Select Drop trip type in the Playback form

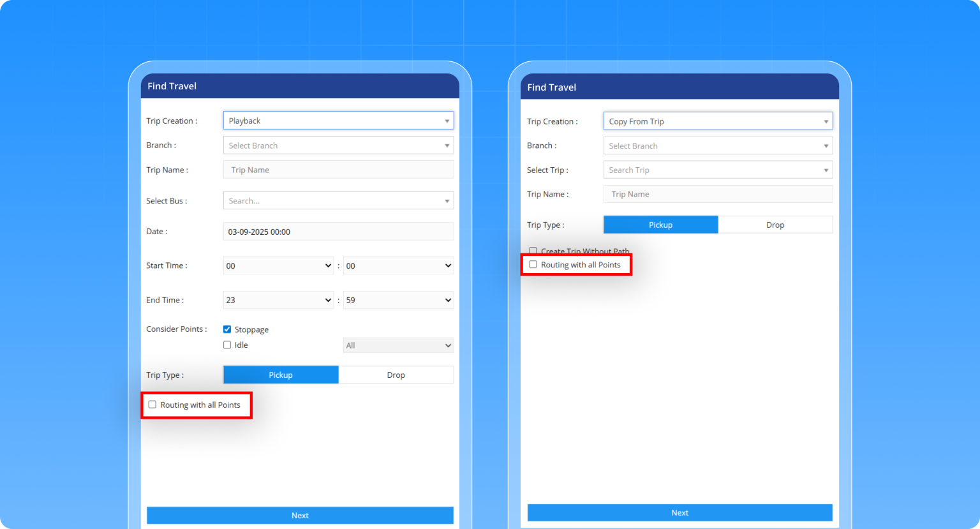tap(396, 375)
